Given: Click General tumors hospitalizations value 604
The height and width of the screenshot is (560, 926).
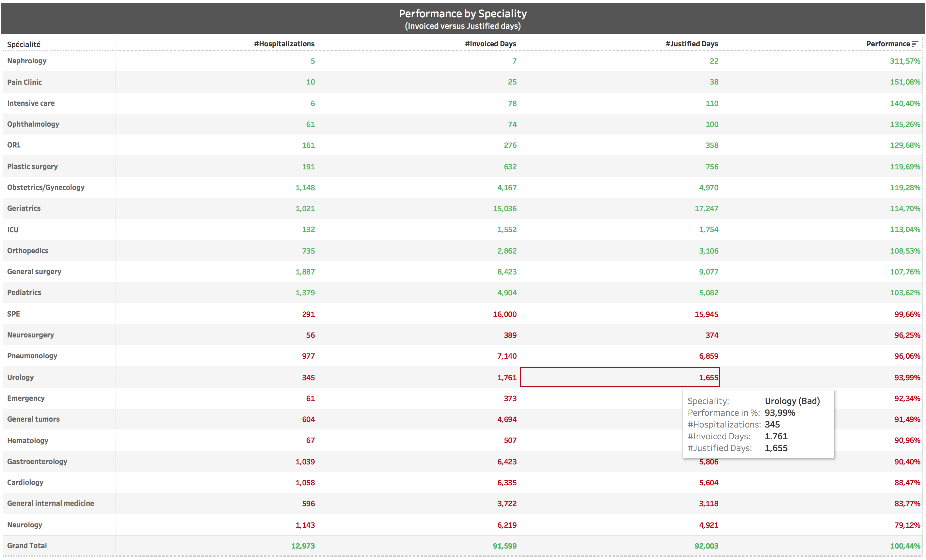Looking at the screenshot, I should tap(309, 419).
